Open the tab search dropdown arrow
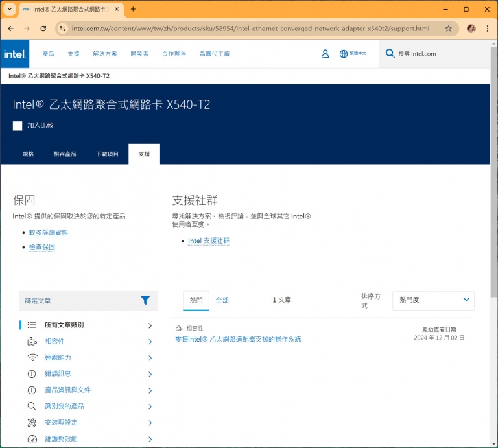The width and height of the screenshot is (498, 448). (x=10, y=9)
